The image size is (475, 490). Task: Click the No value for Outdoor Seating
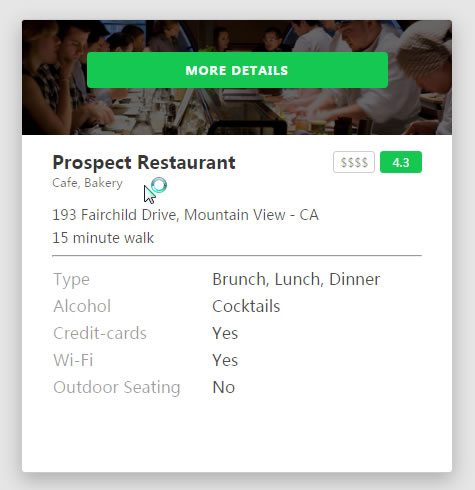[224, 387]
